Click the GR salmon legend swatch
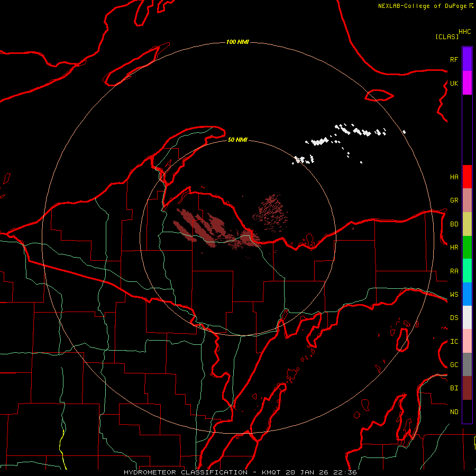Screen dimensions: 476x476 point(467,200)
